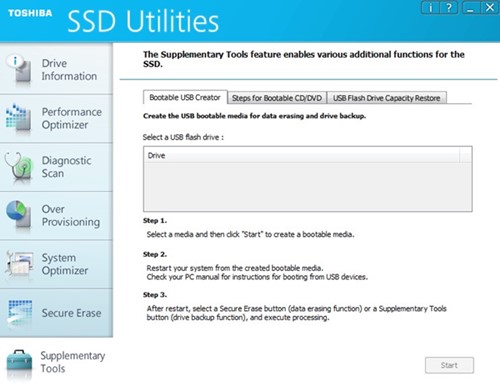This screenshot has width=500, height=386.
Task: Open help with the question mark button
Action: (449, 7)
